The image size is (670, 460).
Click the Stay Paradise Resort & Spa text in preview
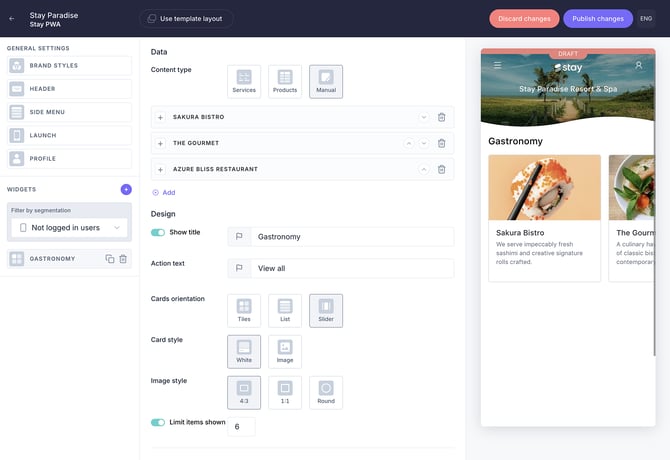pyautogui.click(x=568, y=89)
